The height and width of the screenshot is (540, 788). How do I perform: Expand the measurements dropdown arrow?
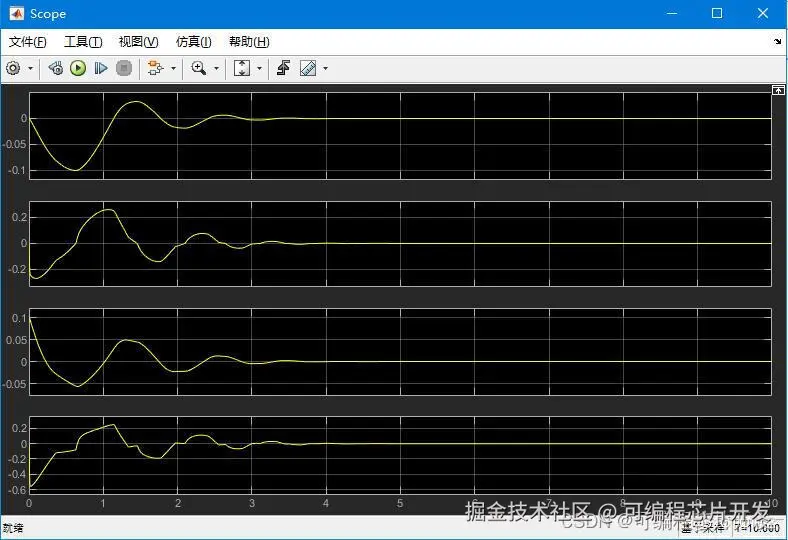(x=325, y=68)
